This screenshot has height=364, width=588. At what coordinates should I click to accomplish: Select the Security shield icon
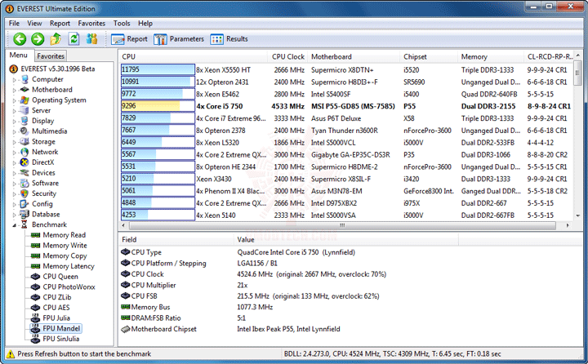[x=24, y=193]
